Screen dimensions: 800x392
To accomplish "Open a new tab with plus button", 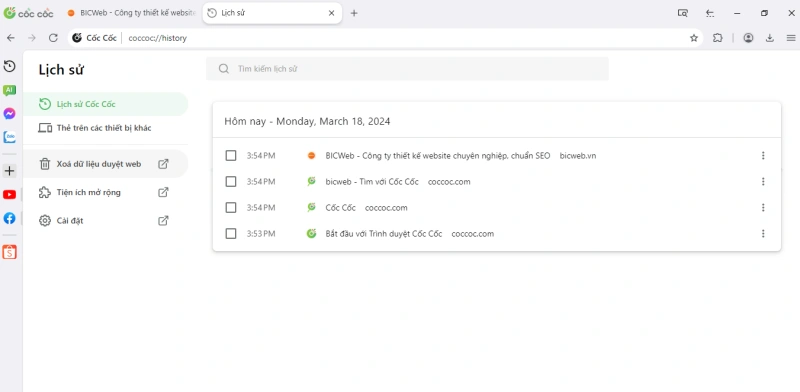I will pos(354,13).
